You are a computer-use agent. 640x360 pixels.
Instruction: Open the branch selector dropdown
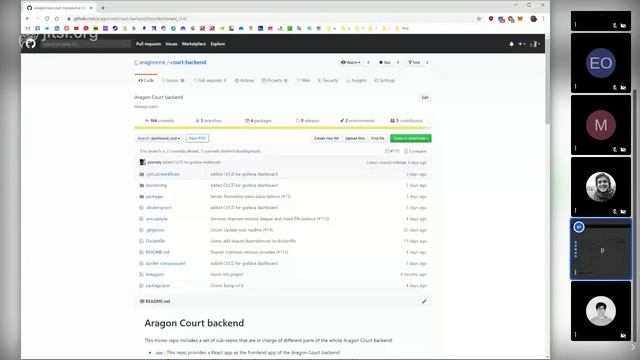coord(159,138)
